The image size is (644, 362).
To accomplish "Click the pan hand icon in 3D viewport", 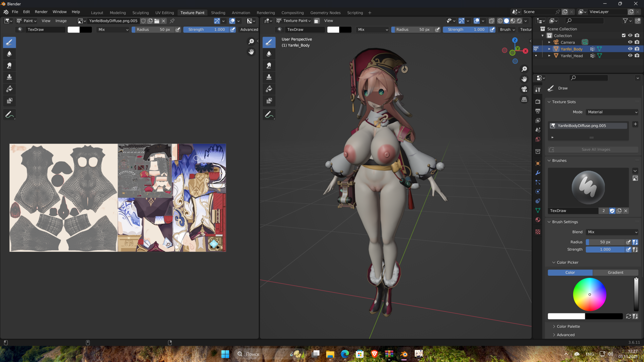I will (x=524, y=79).
